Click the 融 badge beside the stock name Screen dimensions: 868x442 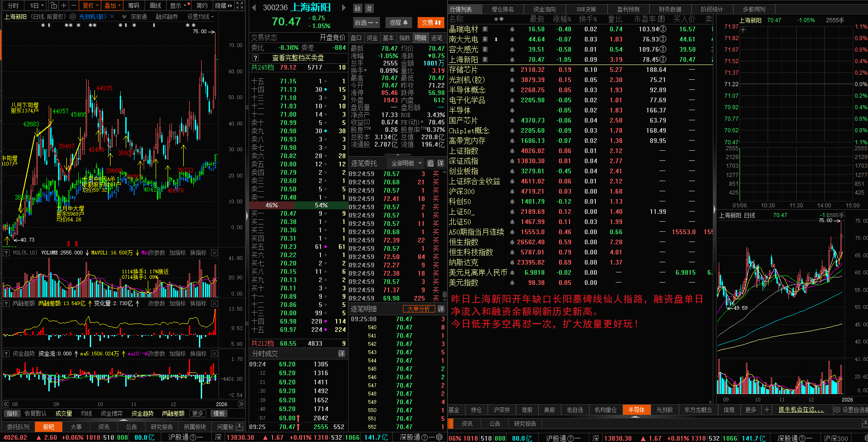[x=358, y=8]
